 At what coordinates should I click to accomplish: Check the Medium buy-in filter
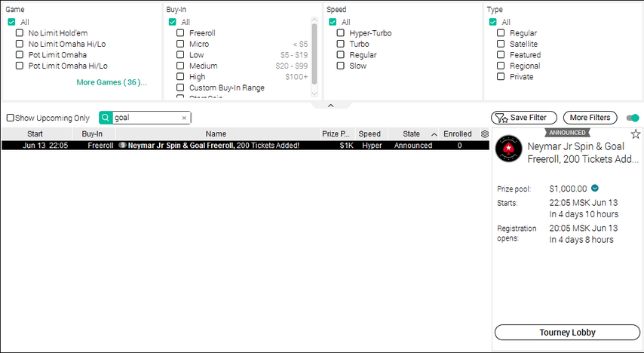(x=180, y=66)
